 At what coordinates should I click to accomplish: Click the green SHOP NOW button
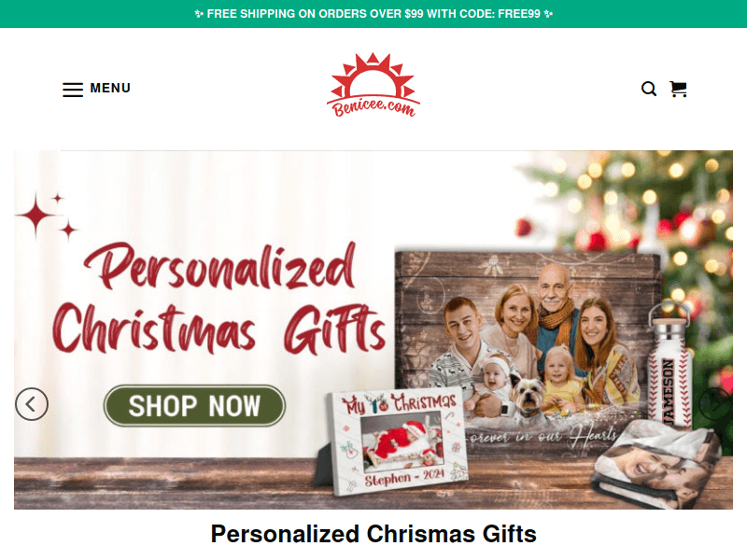coord(194,406)
